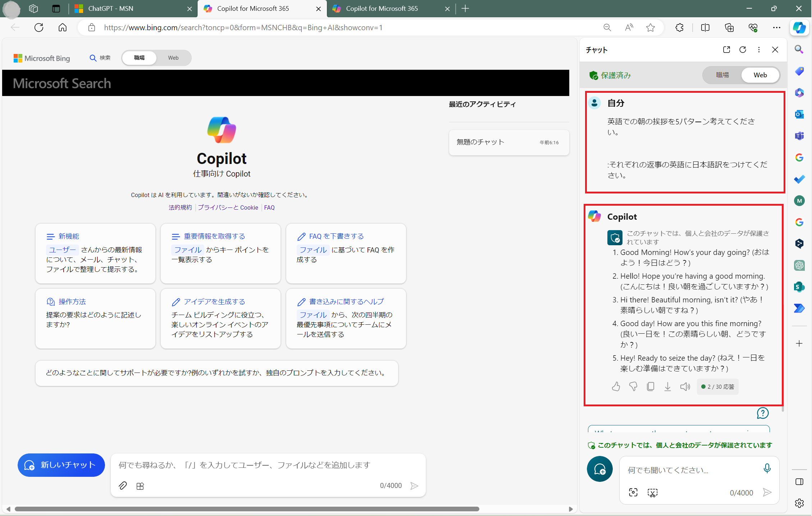Click the browser home button
The width and height of the screenshot is (812, 516).
point(63,28)
